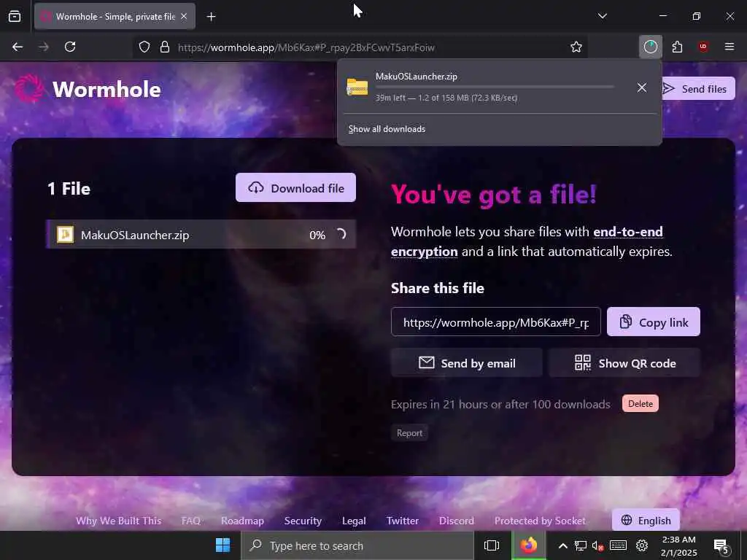
Task: Click the share link text field
Action: pos(495,322)
